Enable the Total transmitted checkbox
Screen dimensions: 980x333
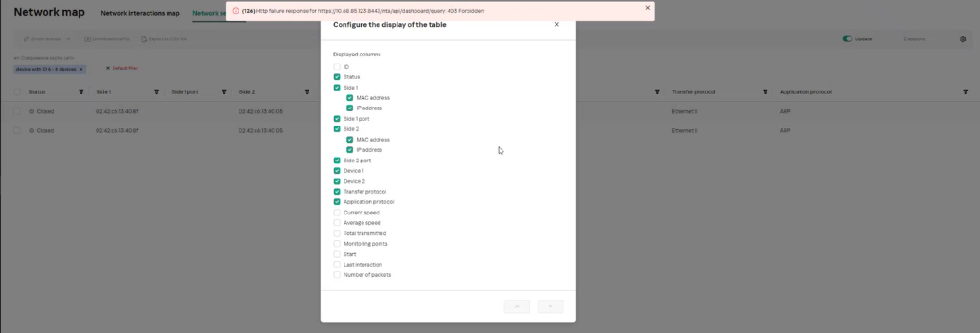point(337,234)
